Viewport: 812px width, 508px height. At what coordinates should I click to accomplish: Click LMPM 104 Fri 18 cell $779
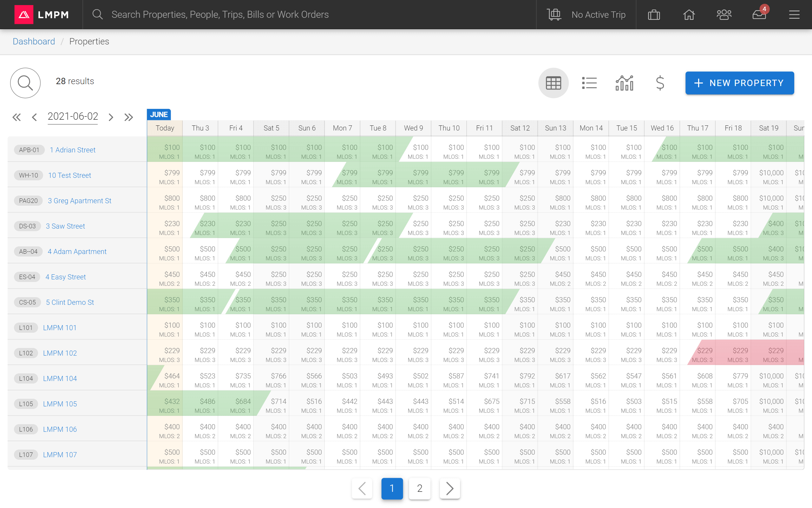pyautogui.click(x=733, y=378)
